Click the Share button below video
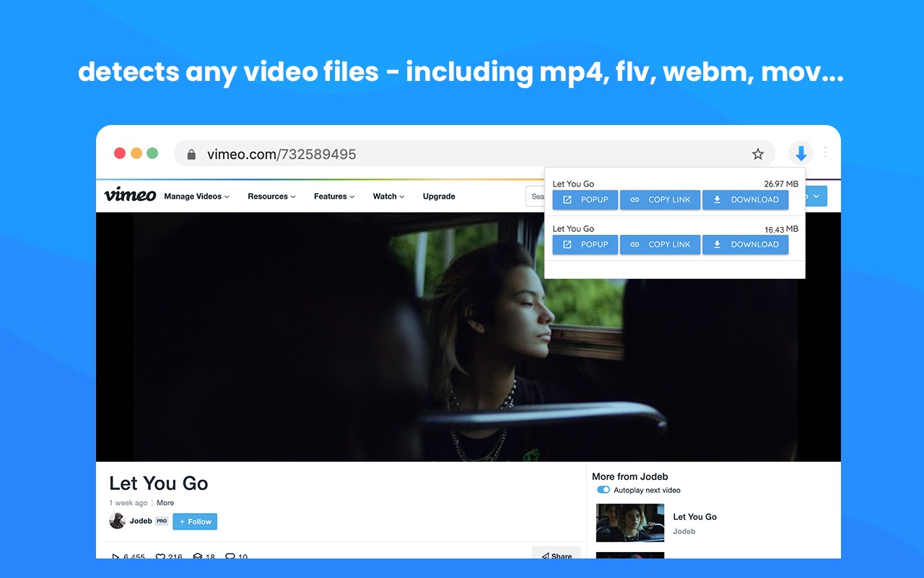 point(557,553)
